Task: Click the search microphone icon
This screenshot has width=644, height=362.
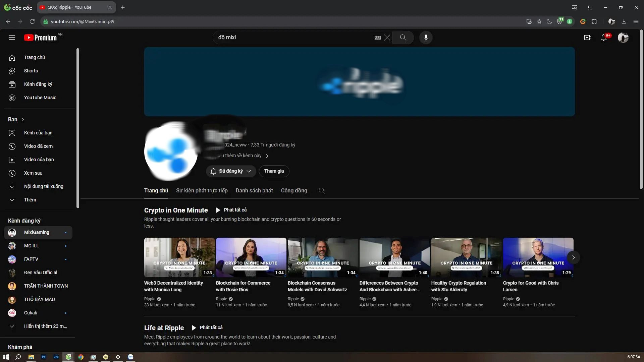Action: tap(426, 37)
